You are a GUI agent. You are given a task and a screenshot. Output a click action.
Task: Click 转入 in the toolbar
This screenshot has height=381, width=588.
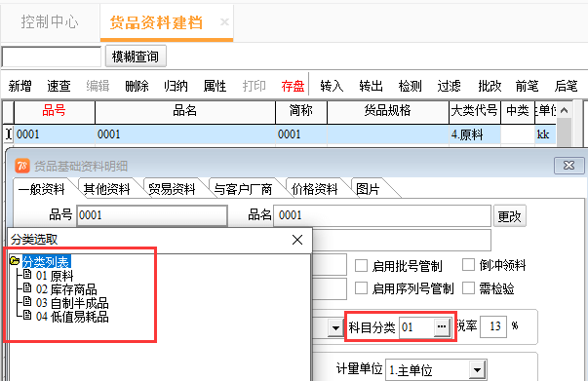click(332, 86)
